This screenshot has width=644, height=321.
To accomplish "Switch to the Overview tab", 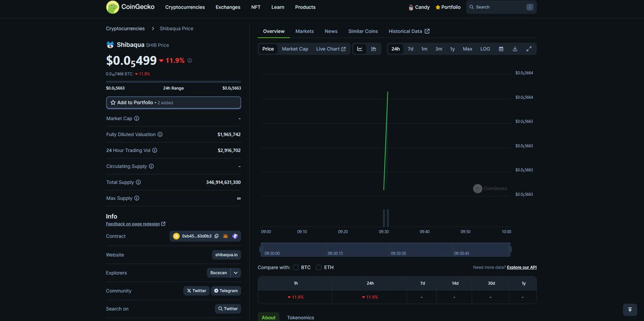I will [x=274, y=31].
